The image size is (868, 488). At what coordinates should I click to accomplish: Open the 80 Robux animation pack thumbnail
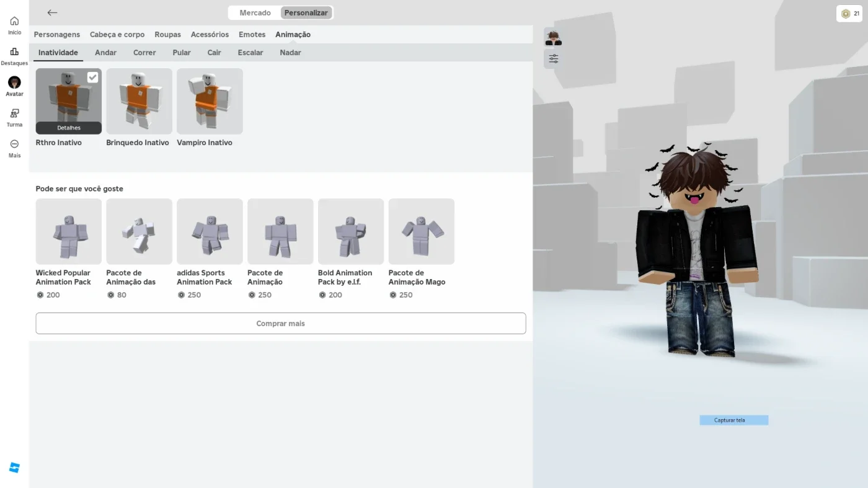[139, 231]
